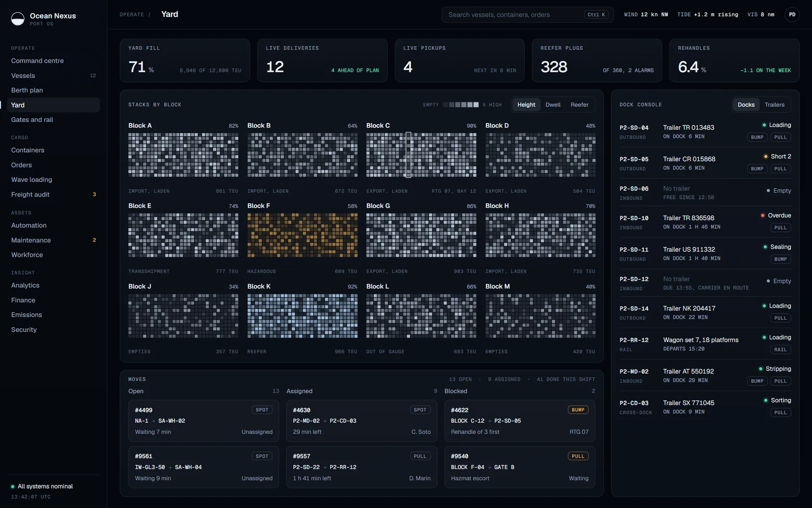The image size is (812, 508).
Task: Click the Freight audit badge showing 3
Action: pyautogui.click(x=94, y=194)
